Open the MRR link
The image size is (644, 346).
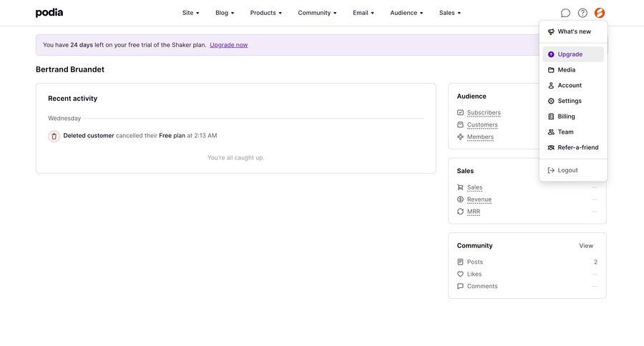[x=474, y=212]
